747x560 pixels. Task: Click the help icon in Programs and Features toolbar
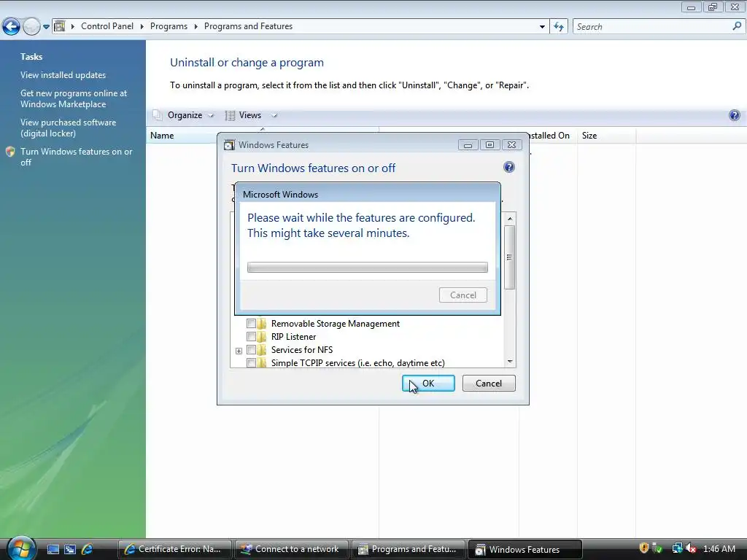coord(734,115)
